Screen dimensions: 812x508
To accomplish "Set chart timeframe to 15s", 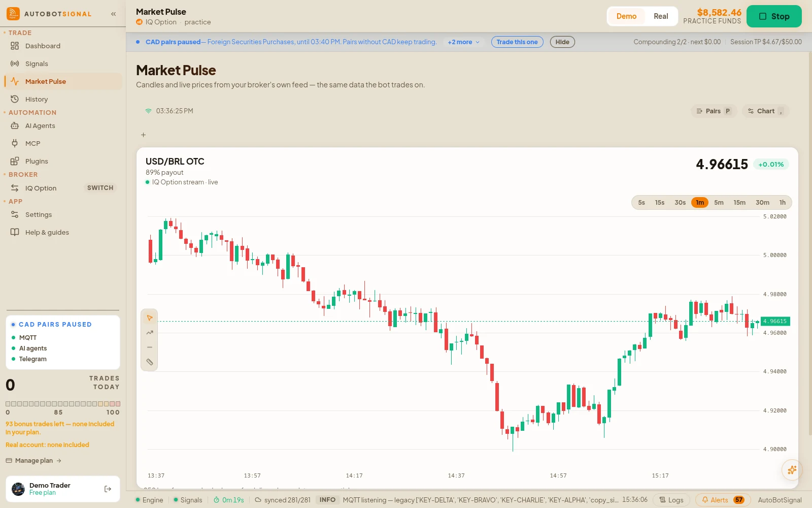I will tap(660, 203).
